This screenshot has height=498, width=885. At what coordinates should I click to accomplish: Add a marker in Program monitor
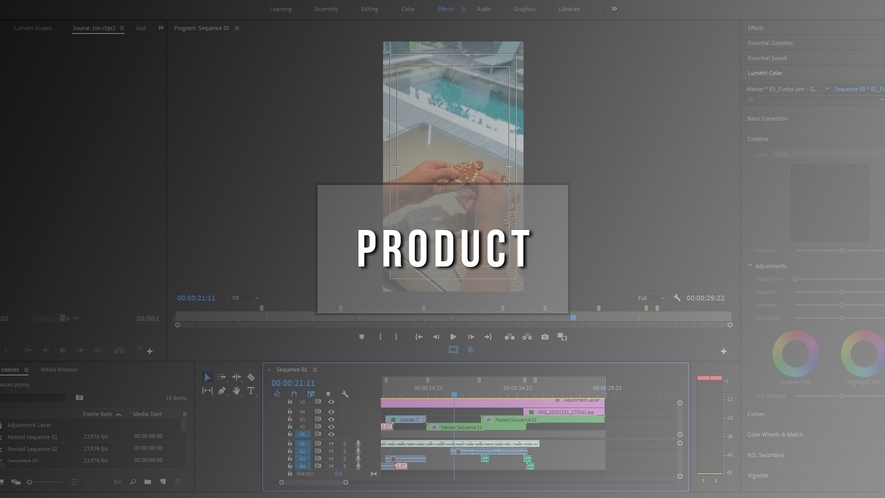coord(362,337)
